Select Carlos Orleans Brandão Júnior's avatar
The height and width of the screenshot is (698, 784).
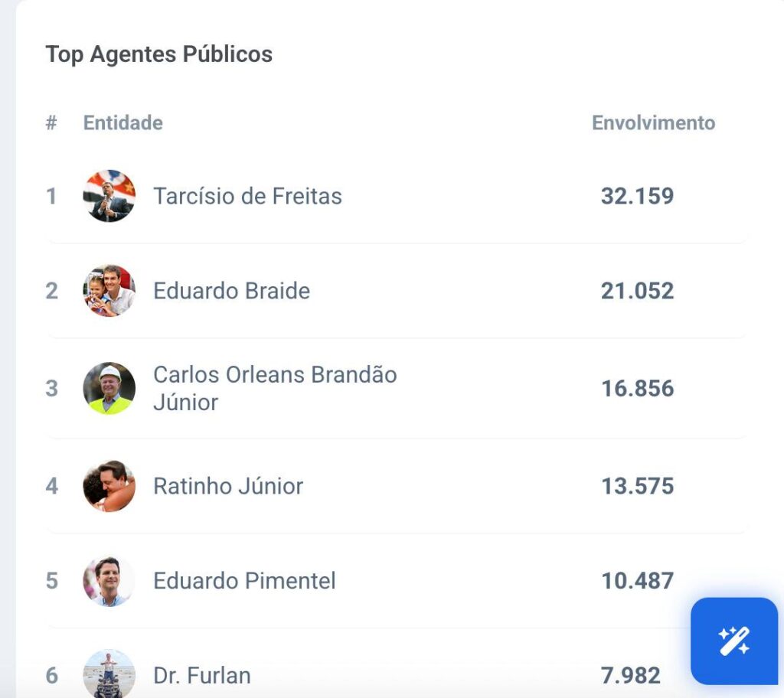tap(109, 388)
